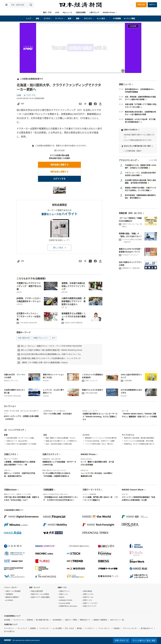
Task: Open the 朝刊・夕刊 menu item
Action: [x=47, y=13]
